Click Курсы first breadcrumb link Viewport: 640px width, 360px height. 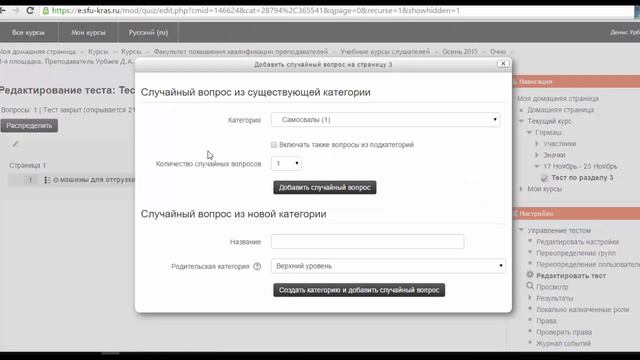pyautogui.click(x=98, y=51)
